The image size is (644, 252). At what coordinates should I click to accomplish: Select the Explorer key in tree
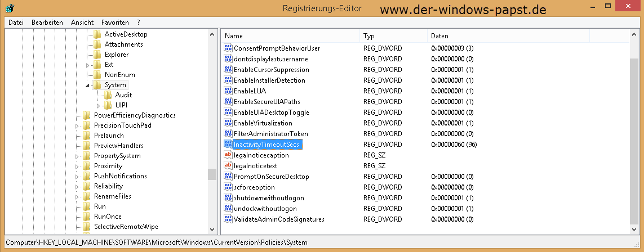coord(116,55)
